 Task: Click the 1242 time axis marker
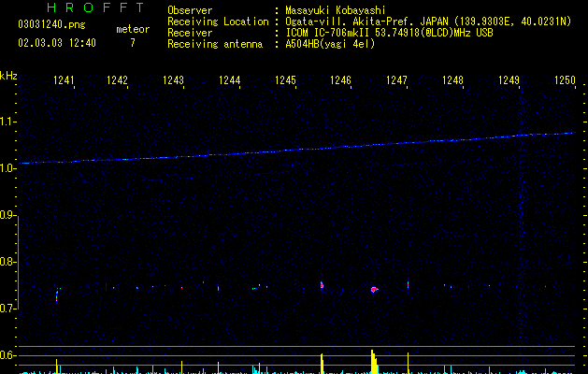118,80
